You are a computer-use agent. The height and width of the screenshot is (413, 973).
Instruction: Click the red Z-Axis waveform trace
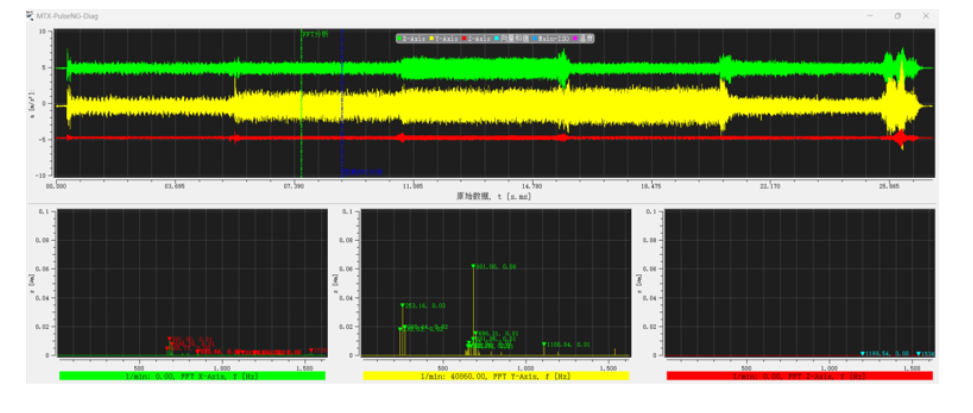(496, 138)
